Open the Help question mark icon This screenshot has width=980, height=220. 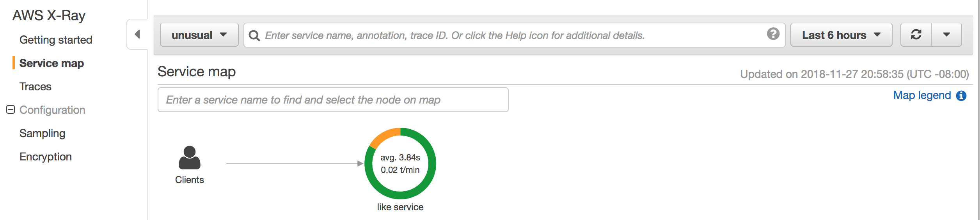click(x=773, y=34)
